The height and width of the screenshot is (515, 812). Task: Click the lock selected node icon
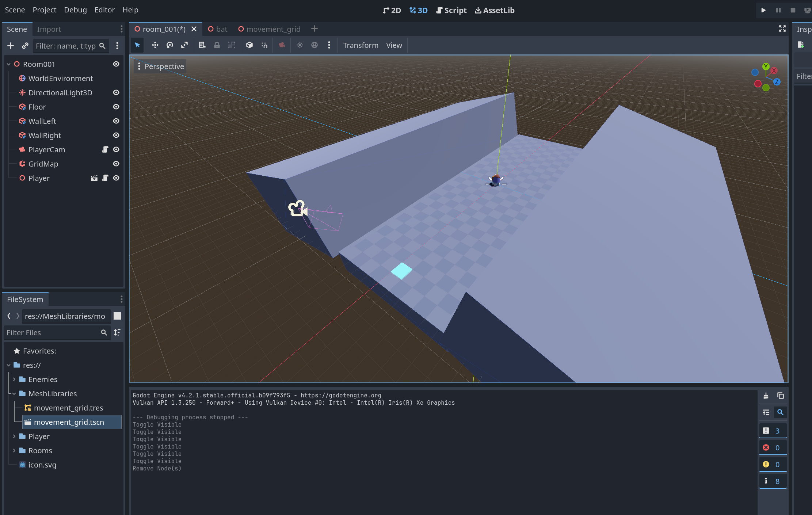tap(217, 45)
